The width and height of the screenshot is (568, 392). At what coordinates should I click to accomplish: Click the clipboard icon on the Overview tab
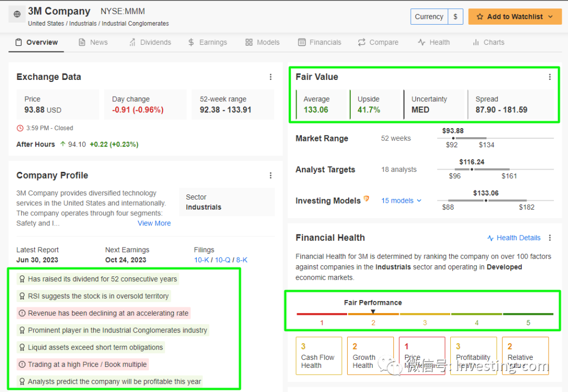click(x=18, y=43)
